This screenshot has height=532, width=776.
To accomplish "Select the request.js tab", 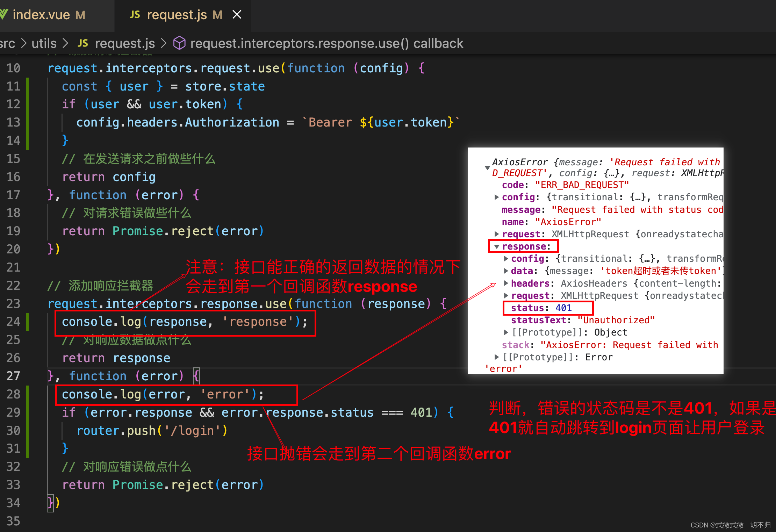I will click(x=177, y=15).
